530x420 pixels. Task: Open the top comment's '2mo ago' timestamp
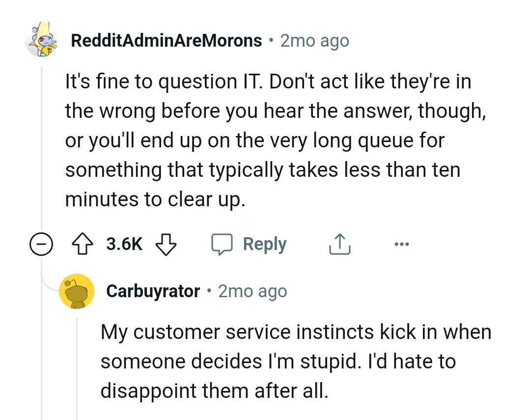[x=314, y=40]
